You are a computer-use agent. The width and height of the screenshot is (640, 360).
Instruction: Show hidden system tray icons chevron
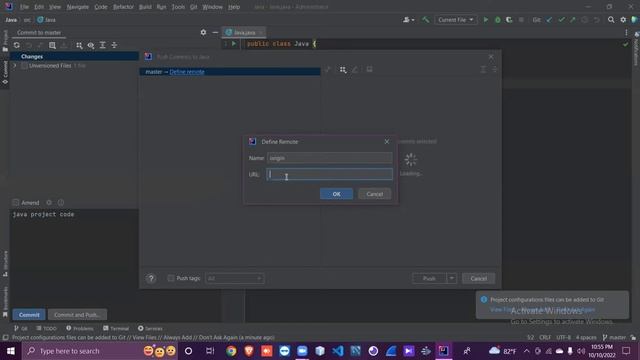click(x=527, y=351)
